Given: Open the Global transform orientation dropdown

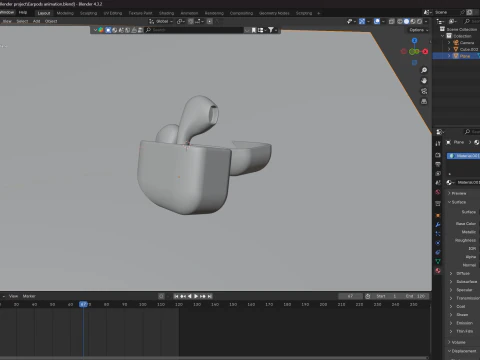Looking at the screenshot, I should pyautogui.click(x=161, y=21).
